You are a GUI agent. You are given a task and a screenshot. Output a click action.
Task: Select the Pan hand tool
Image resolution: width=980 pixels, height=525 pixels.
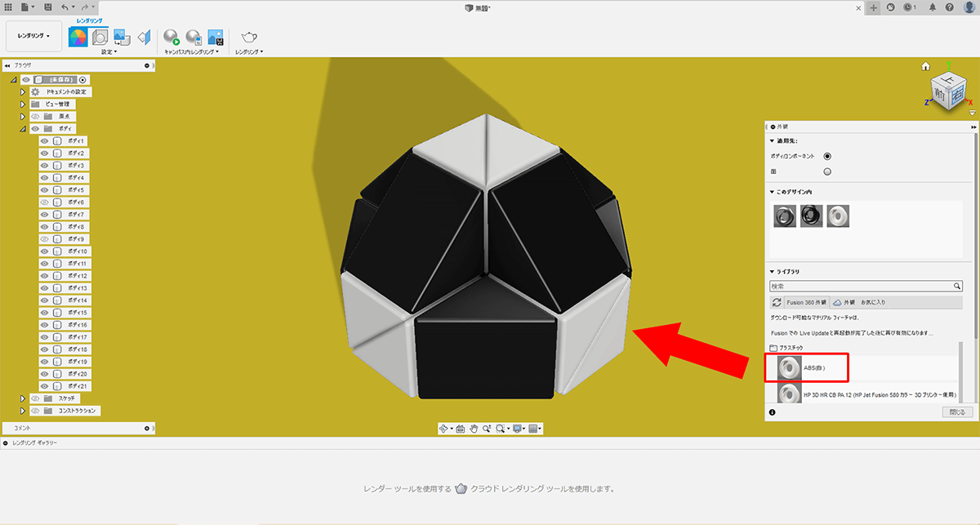[473, 428]
